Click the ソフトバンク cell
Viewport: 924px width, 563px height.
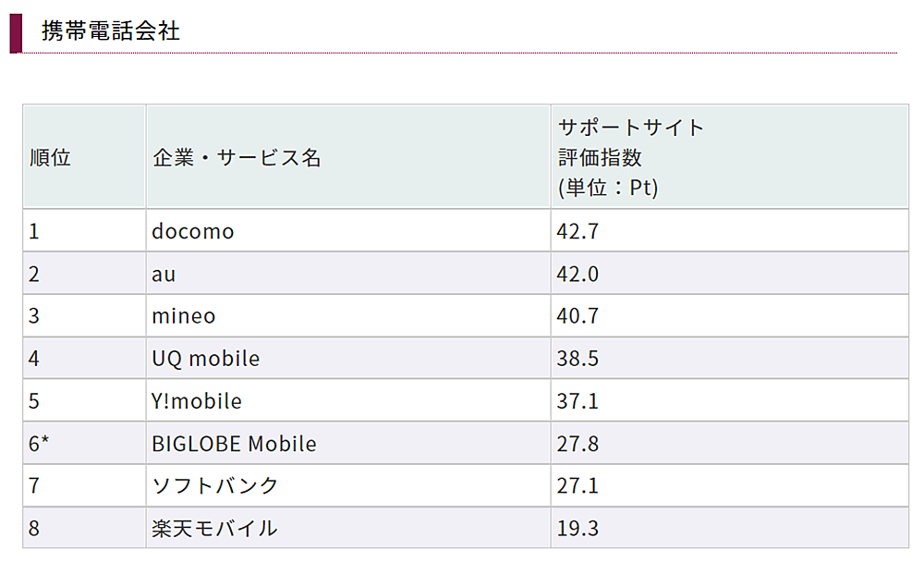[215, 486]
